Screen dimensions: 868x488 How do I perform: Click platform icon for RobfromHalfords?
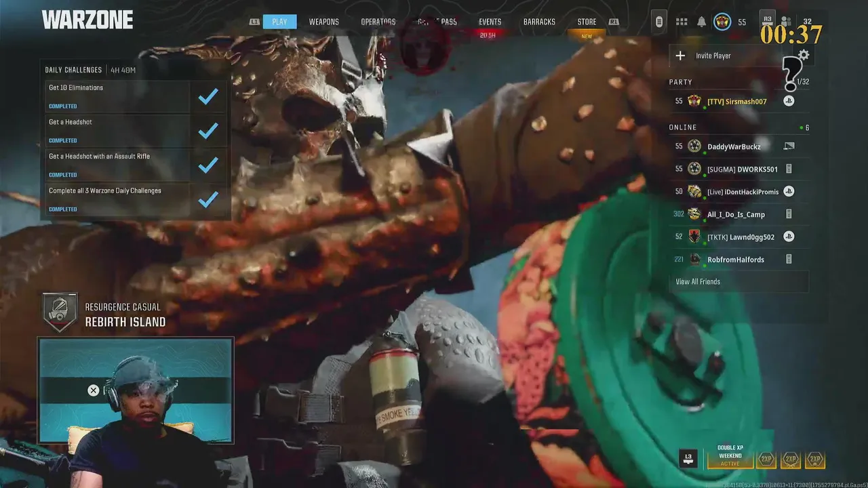[x=789, y=259]
